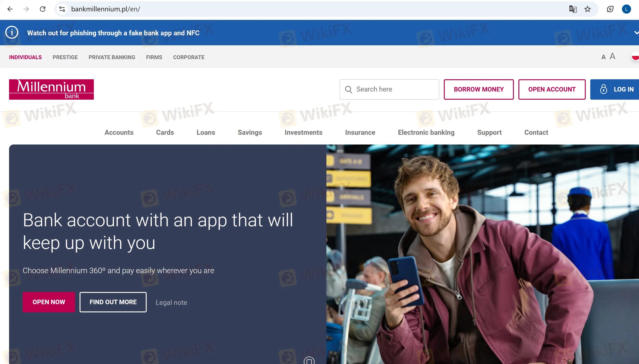Click the energy saver leaf icon
This screenshot has width=639, height=364.
[610, 9]
